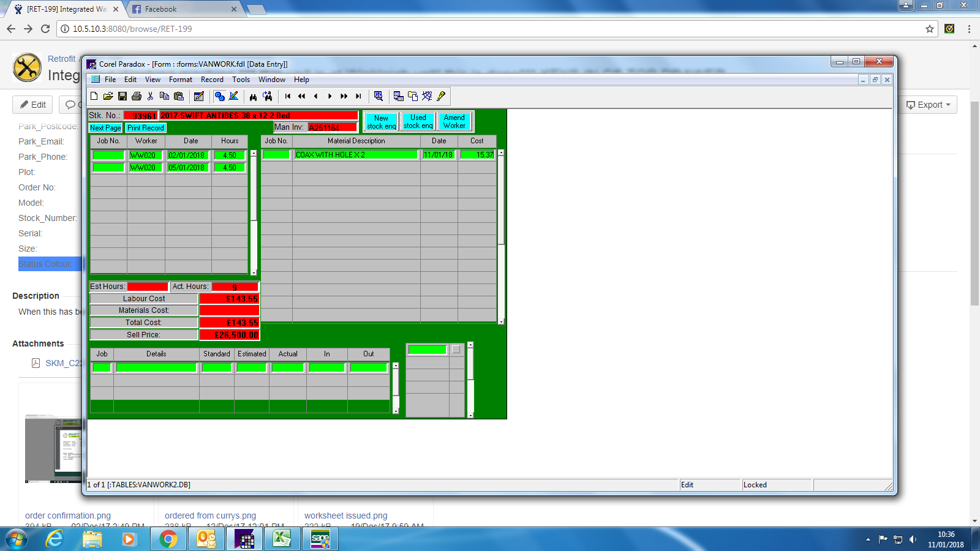Image resolution: width=980 pixels, height=551 pixels.
Task: Tick the checkbox beside the small green field
Action: click(456, 350)
